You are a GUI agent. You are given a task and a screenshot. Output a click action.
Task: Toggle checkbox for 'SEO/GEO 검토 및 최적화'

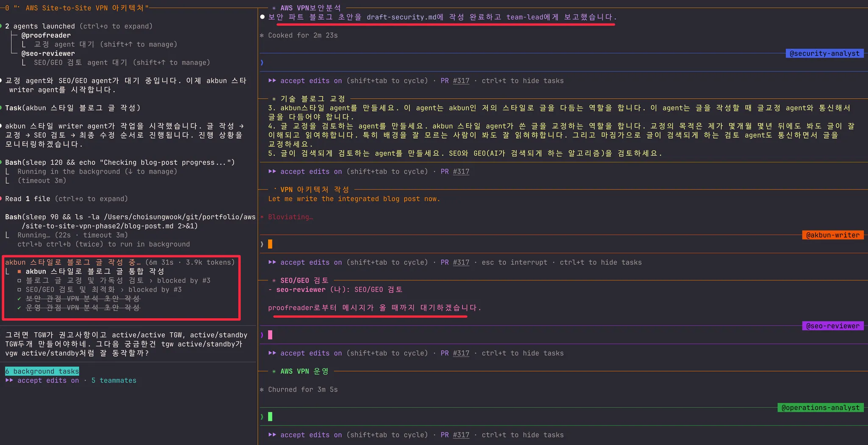[19, 290]
